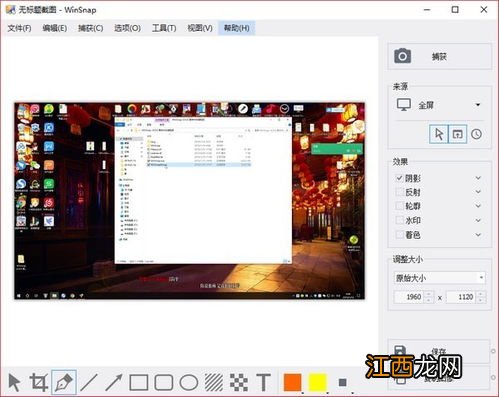The height and width of the screenshot is (397, 499).
Task: Pick the yellow background color swatch
Action: [317, 382]
